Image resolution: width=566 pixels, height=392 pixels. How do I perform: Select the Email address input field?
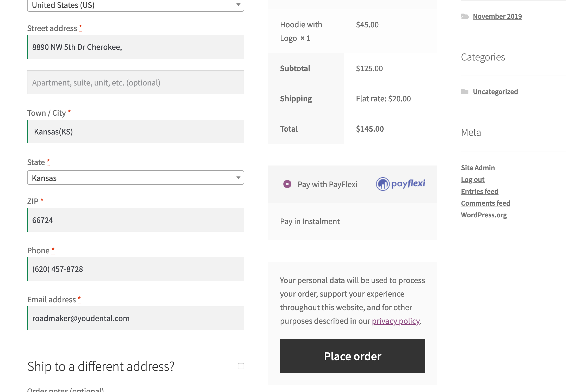click(136, 318)
